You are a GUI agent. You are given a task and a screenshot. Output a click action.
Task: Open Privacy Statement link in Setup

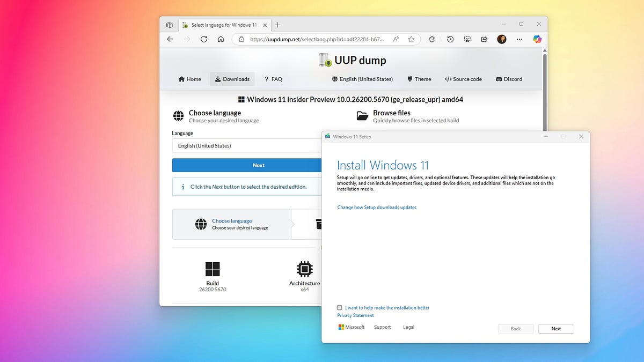pos(355,315)
